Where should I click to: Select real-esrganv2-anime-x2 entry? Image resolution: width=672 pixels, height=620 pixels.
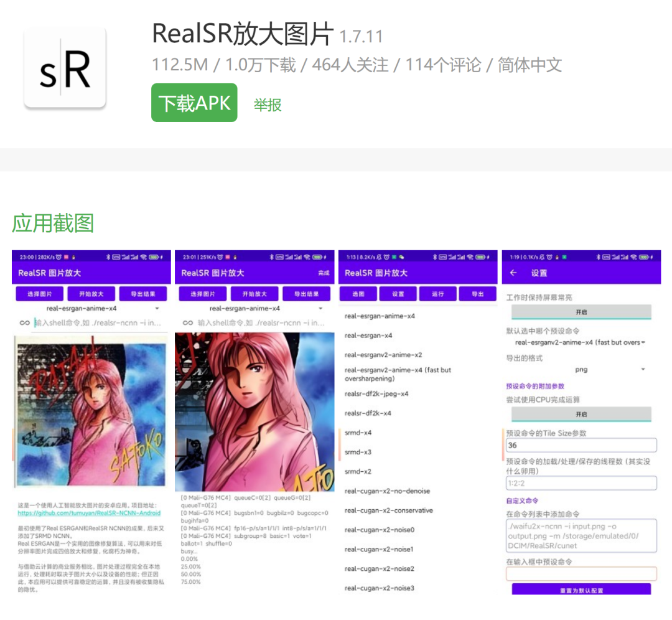(x=383, y=355)
